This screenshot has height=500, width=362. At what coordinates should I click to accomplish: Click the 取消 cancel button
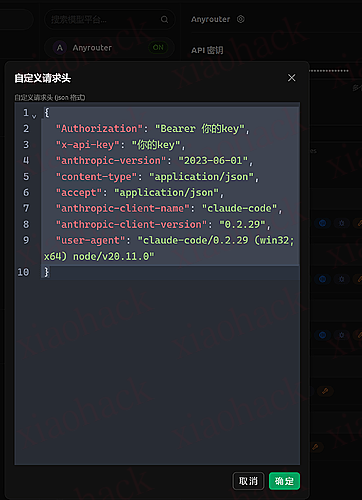click(248, 481)
